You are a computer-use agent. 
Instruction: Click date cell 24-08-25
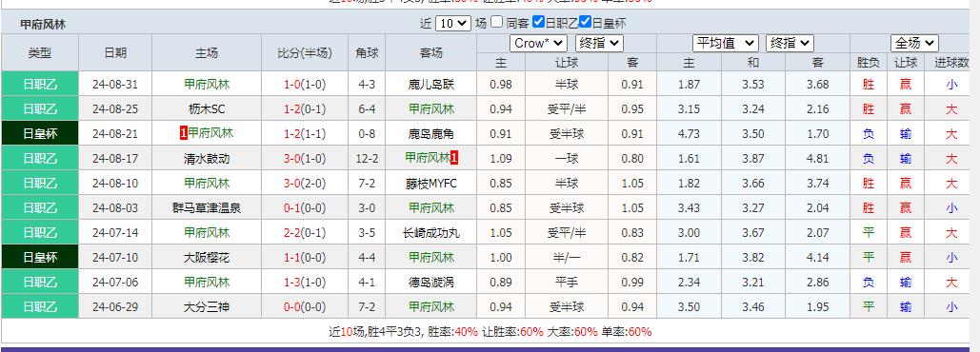[x=115, y=109]
